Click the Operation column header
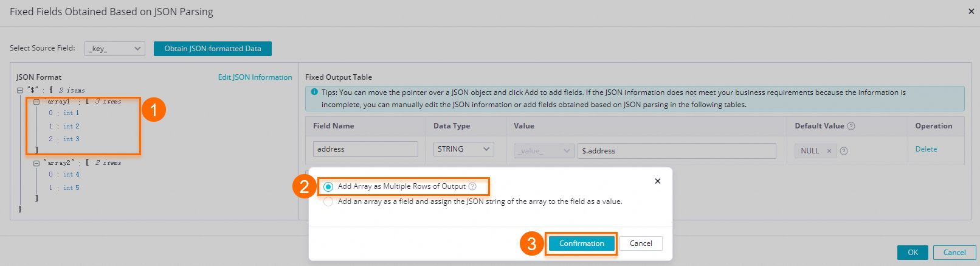980x266 pixels. 933,126
